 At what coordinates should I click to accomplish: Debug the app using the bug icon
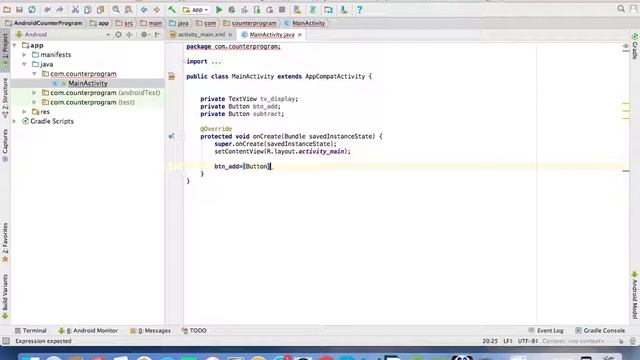(231, 9)
